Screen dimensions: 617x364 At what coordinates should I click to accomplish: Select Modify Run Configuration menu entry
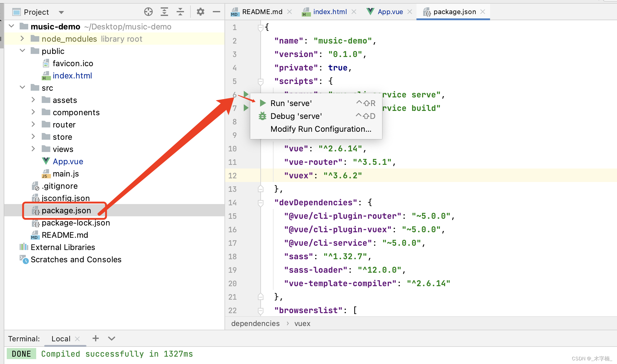[321, 129]
